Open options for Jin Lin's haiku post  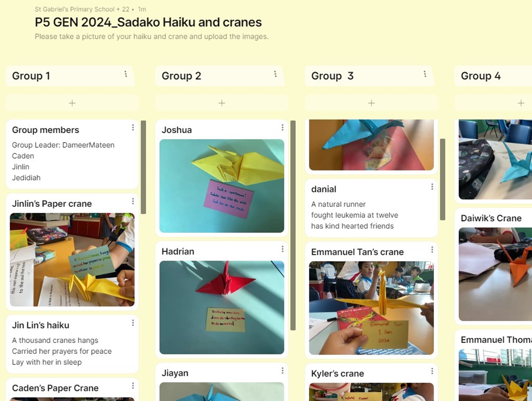point(133,323)
